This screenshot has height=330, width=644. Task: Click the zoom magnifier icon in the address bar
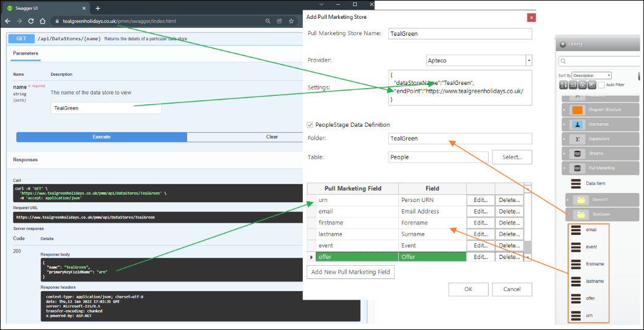(x=268, y=21)
